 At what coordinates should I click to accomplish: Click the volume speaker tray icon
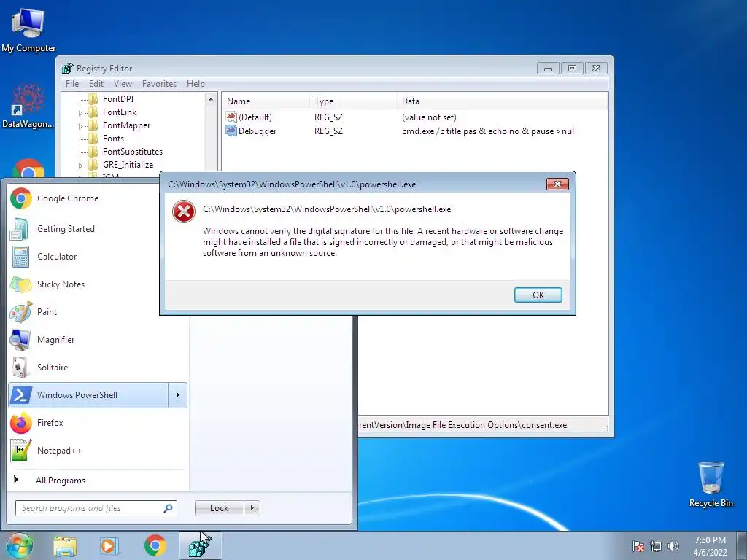pos(673,546)
